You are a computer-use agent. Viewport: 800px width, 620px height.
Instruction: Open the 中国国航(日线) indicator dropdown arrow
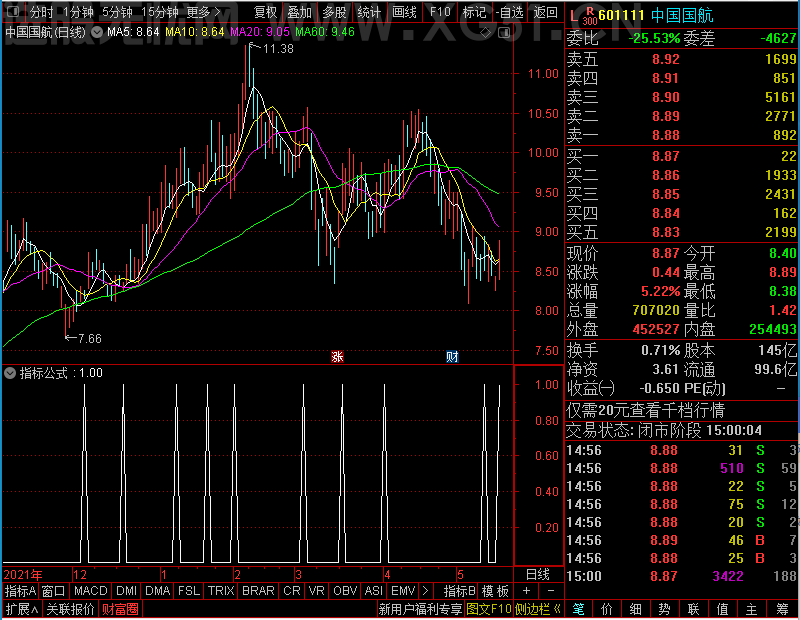click(97, 33)
